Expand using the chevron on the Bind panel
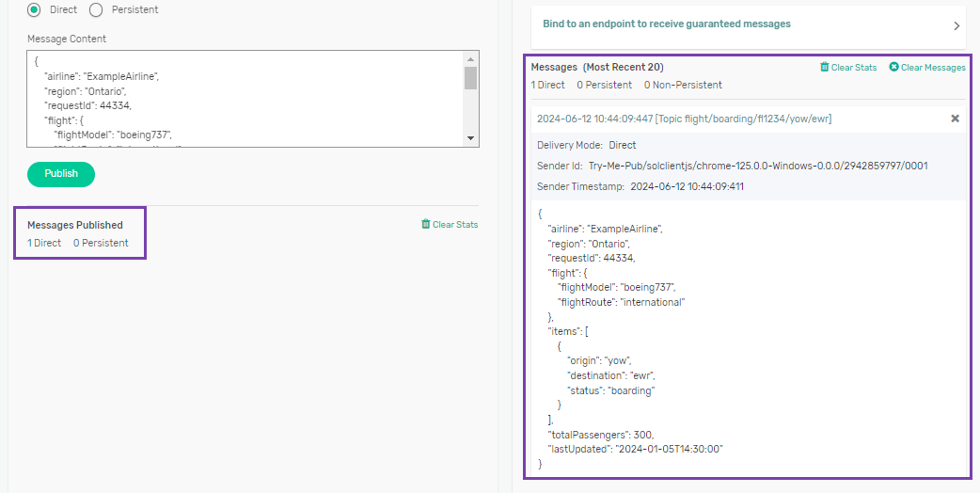Viewport: 980px width, 493px height. point(956,26)
